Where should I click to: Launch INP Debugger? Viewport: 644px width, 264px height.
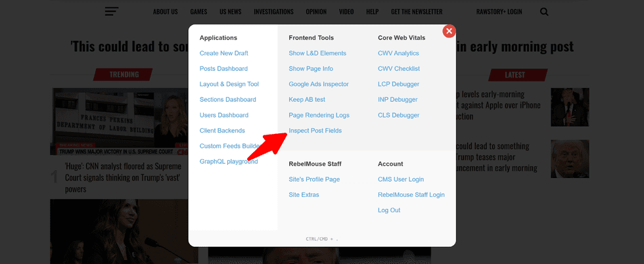click(398, 100)
